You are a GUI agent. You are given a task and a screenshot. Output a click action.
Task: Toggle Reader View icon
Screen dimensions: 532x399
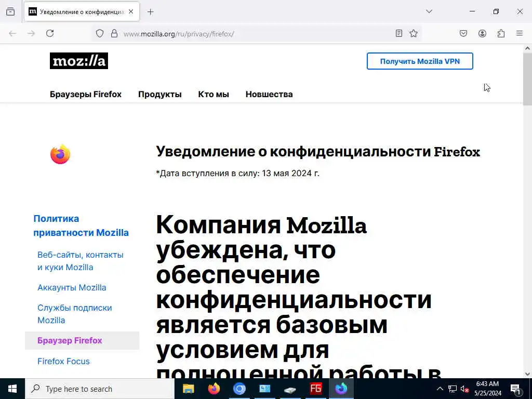click(x=399, y=33)
